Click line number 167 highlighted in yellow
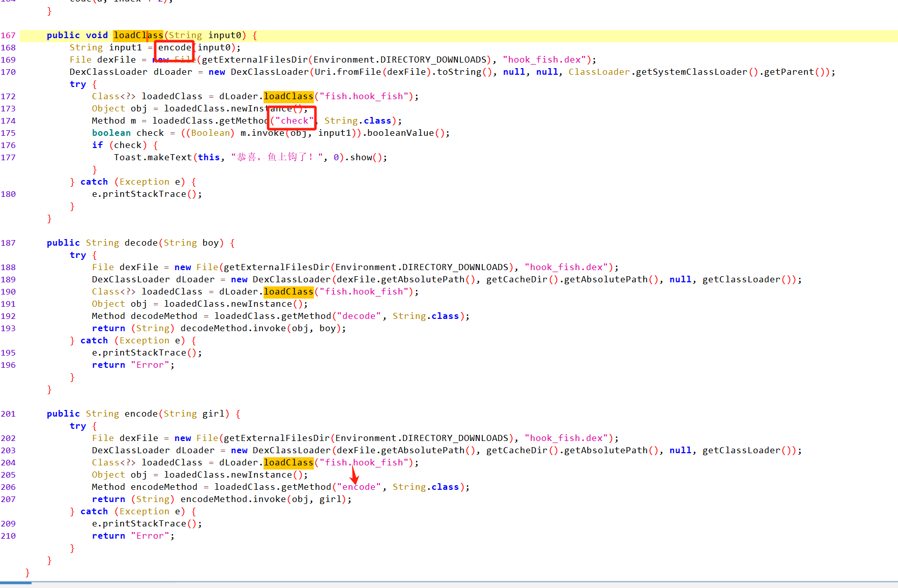 [9, 35]
